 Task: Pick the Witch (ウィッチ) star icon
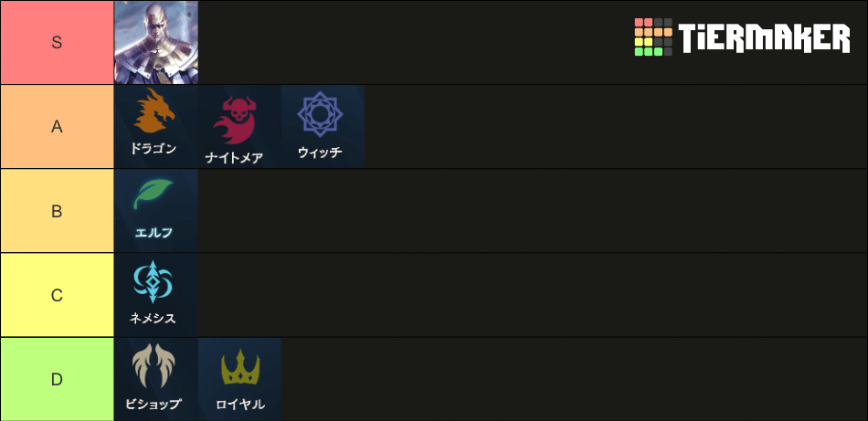coord(323,126)
